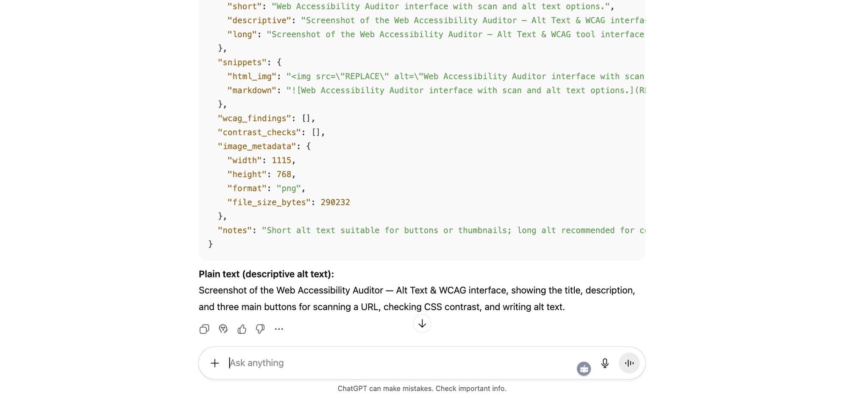Give the response a thumbs up
The width and height of the screenshot is (868, 398).
242,329
